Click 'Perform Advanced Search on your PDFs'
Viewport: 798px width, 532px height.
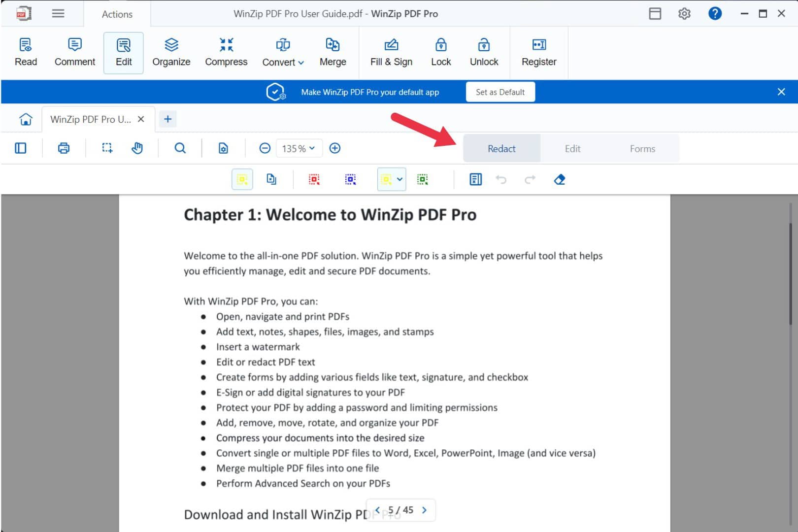303,483
